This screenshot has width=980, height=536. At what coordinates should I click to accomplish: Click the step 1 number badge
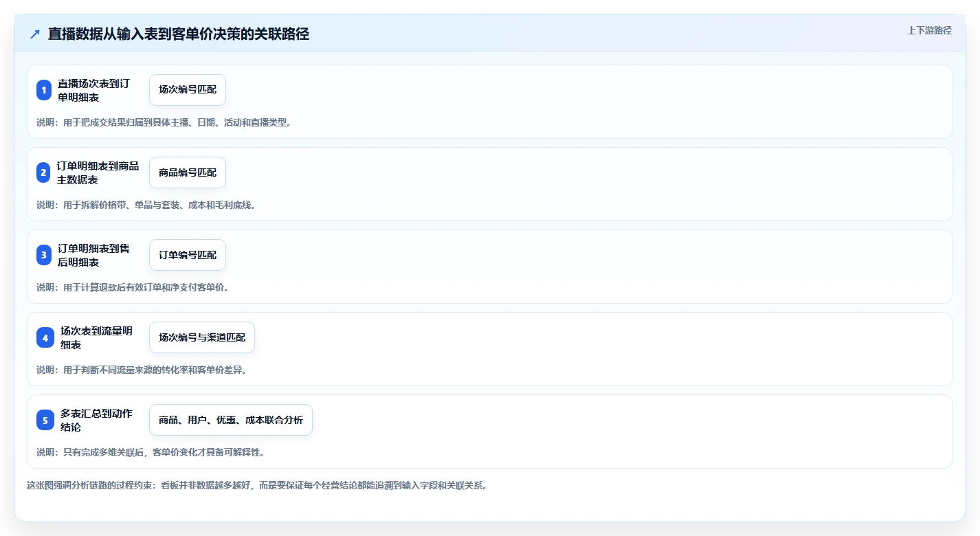[44, 90]
